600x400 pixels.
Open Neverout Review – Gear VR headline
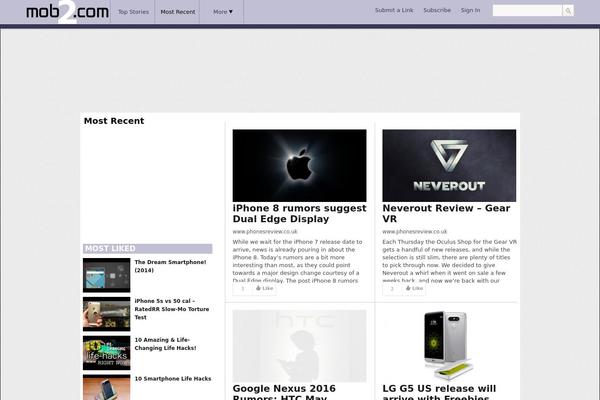tap(446, 214)
